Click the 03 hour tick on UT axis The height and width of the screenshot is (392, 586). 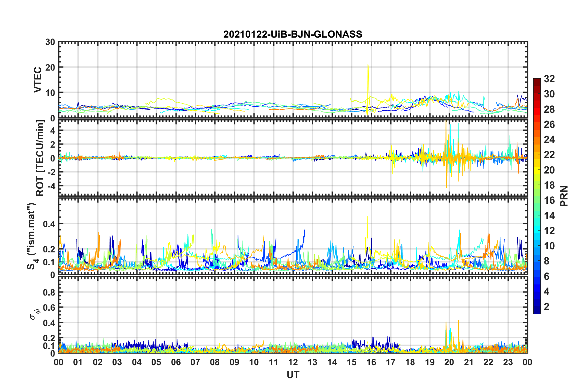pos(117,362)
